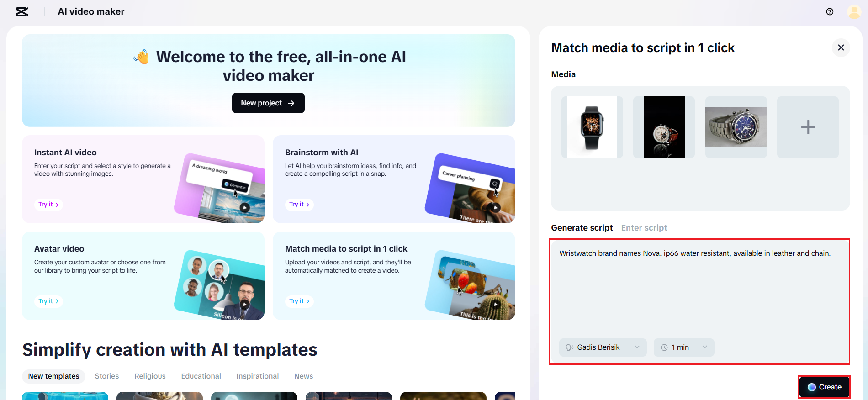
Task: Click the CapCut logo icon
Action: click(22, 11)
